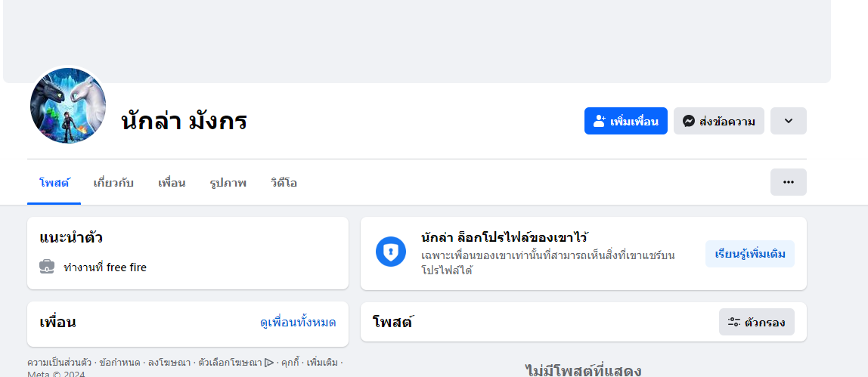The image size is (868, 377).
Task: Open the เพื่อน tab
Action: [172, 183]
